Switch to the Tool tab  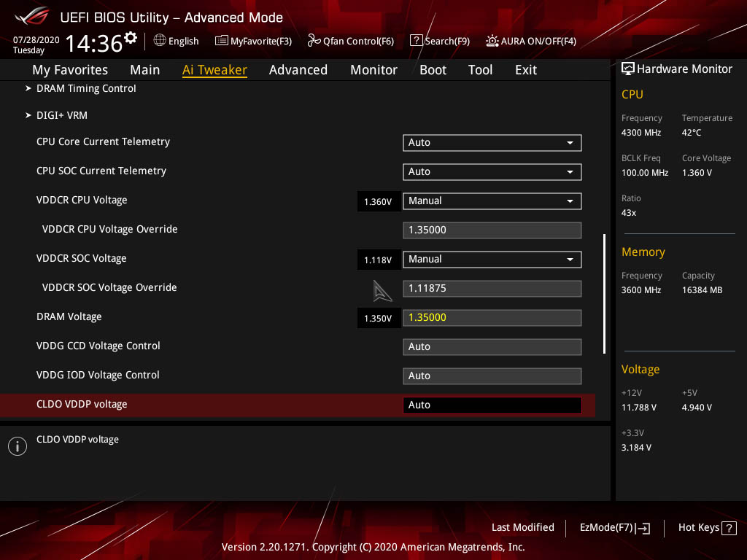480,70
